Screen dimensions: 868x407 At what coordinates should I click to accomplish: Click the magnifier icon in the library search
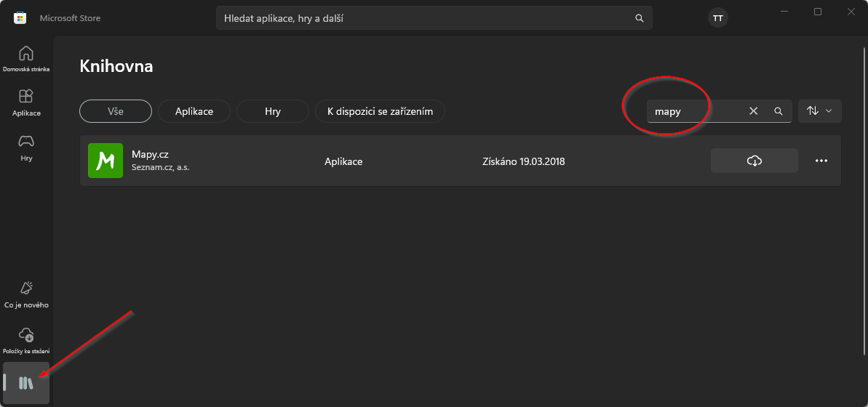tap(778, 111)
